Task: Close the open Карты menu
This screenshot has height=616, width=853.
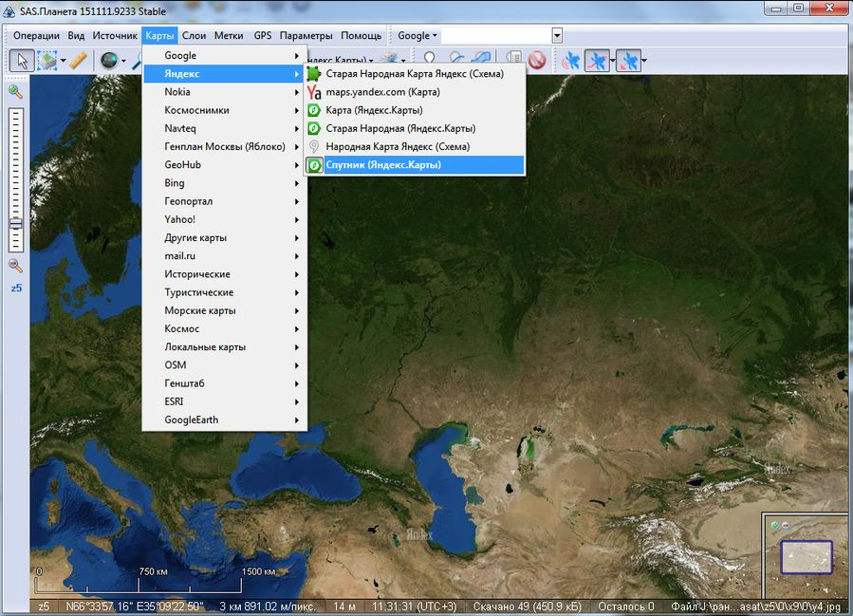Action: coord(159,35)
